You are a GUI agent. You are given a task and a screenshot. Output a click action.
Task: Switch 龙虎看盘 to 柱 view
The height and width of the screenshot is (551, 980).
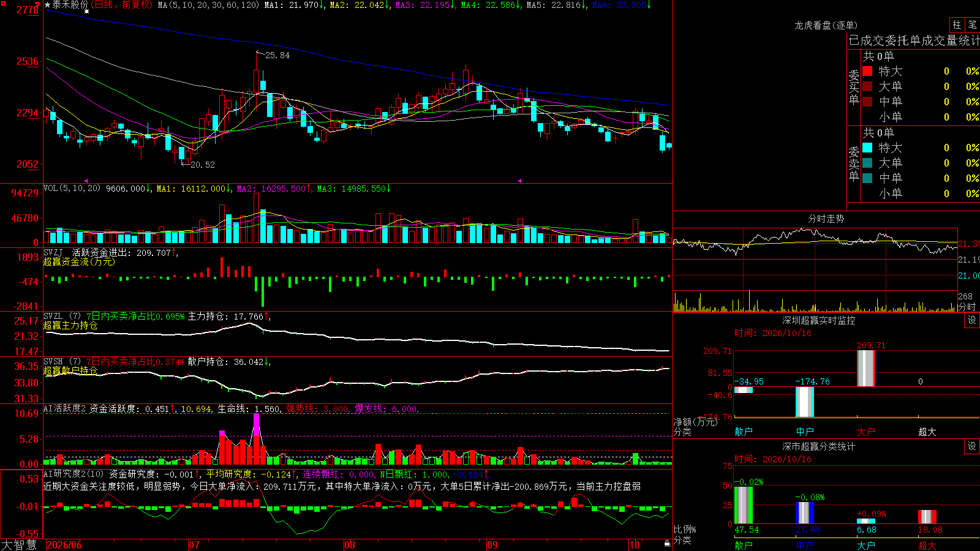[957, 25]
